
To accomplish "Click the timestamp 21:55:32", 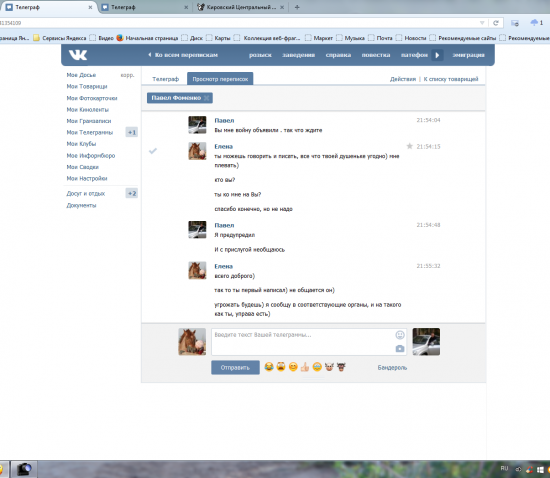I will pos(428,266).
